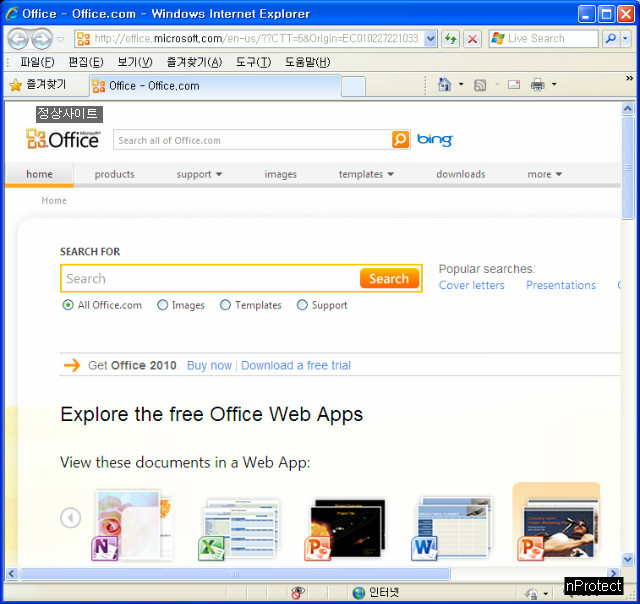Open the solar system PowerPoint thumbnail
This screenshot has width=640, height=604.
click(x=345, y=529)
